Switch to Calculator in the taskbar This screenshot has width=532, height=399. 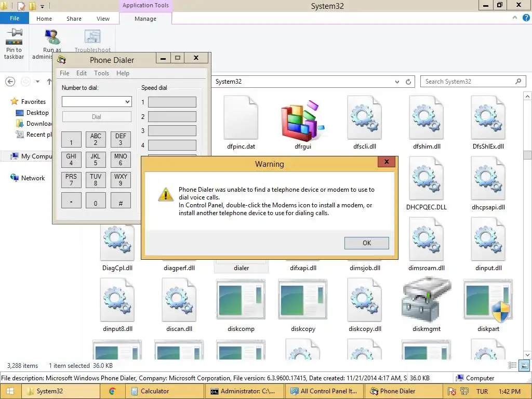coord(165,391)
